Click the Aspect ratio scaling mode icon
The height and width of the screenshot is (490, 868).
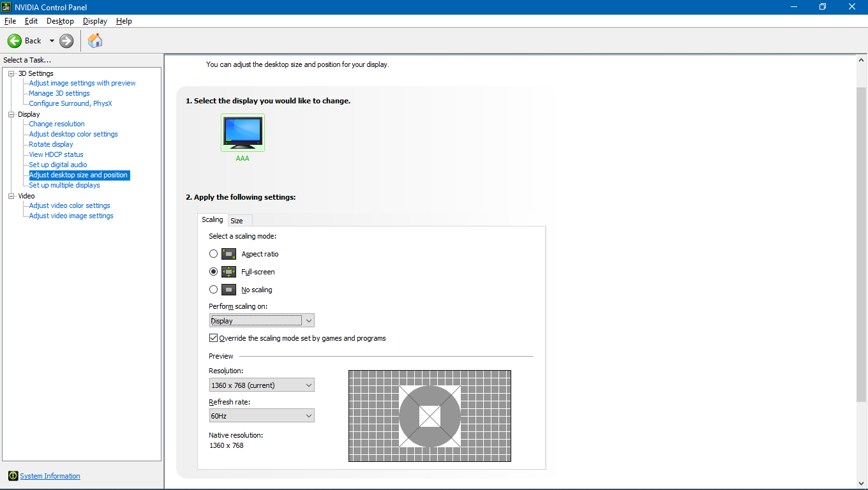tap(228, 254)
